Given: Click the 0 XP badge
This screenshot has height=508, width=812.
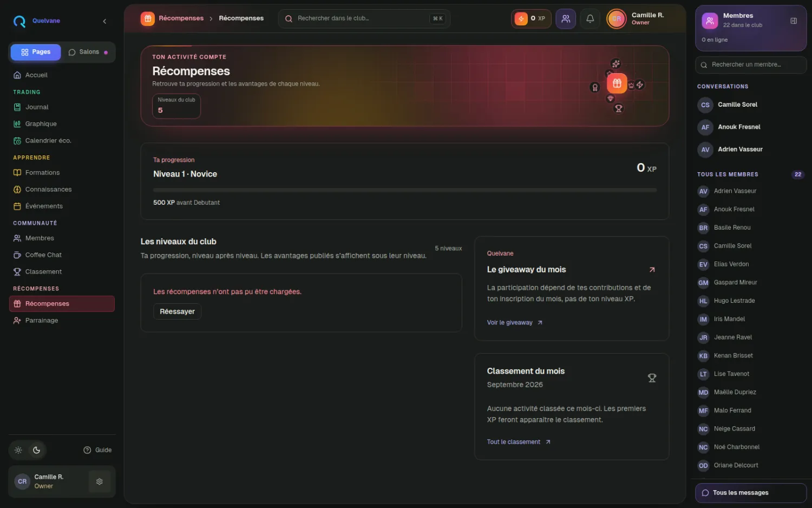Looking at the screenshot, I should [x=531, y=18].
